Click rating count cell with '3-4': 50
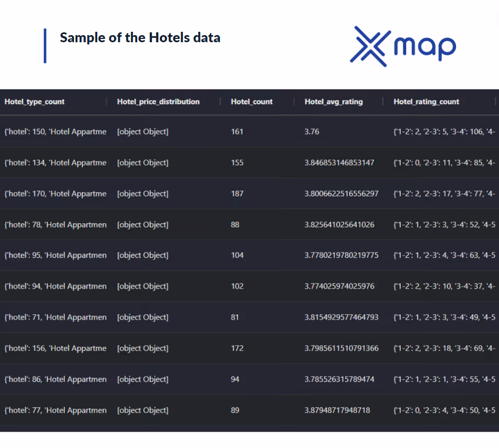 point(444,410)
